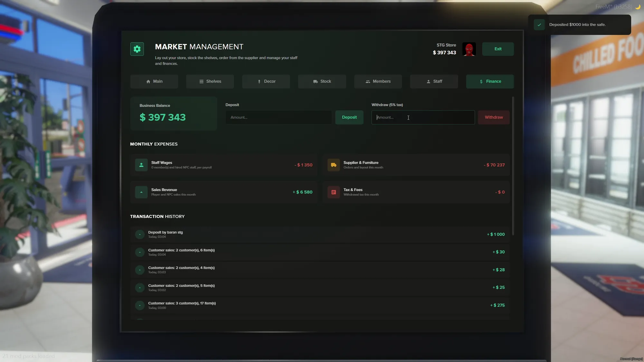Click the moon icon beside FiveM label
Viewport: 644px width, 362px height.
tap(638, 7)
